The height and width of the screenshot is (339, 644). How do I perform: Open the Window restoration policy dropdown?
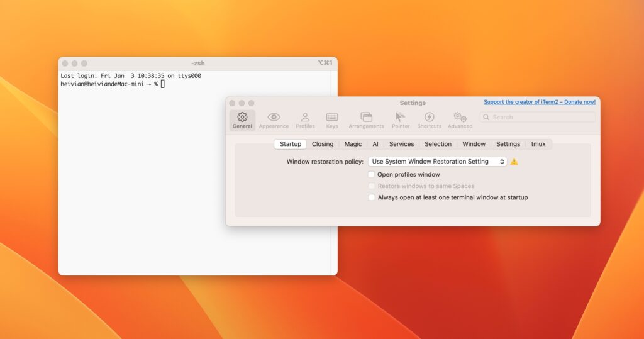tap(438, 162)
